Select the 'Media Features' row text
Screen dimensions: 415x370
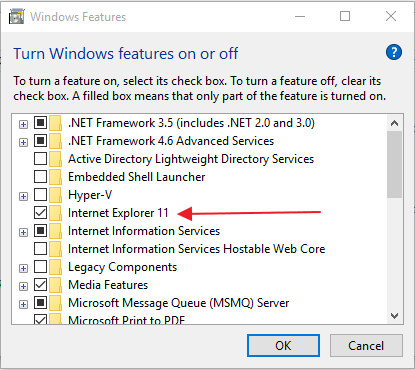[x=108, y=285]
